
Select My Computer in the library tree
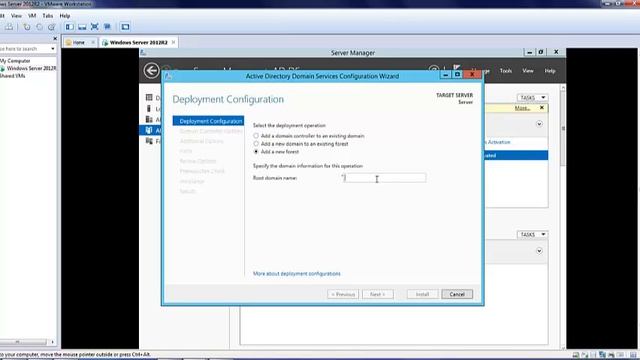click(15, 60)
